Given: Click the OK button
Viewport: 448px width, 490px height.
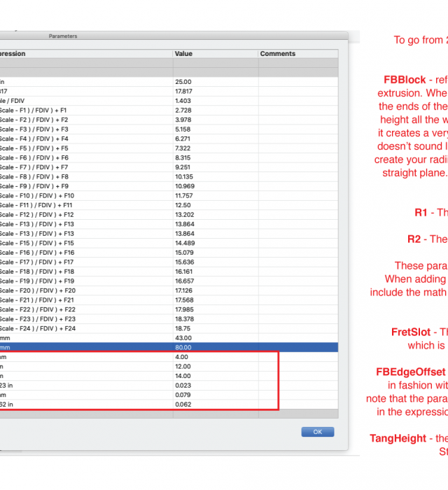Looking at the screenshot, I should tap(317, 432).
